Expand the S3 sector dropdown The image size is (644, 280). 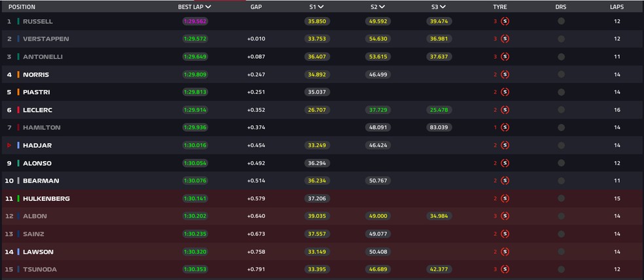tap(443, 7)
